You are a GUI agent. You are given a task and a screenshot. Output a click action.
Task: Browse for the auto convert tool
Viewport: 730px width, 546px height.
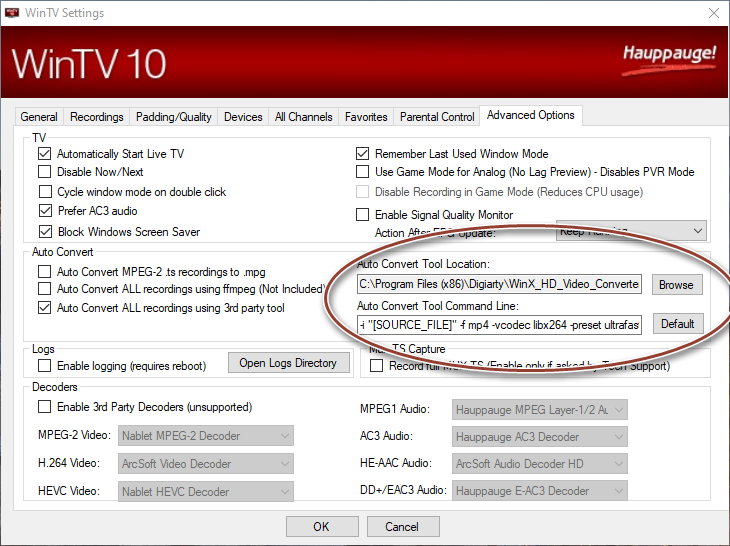[676, 284]
